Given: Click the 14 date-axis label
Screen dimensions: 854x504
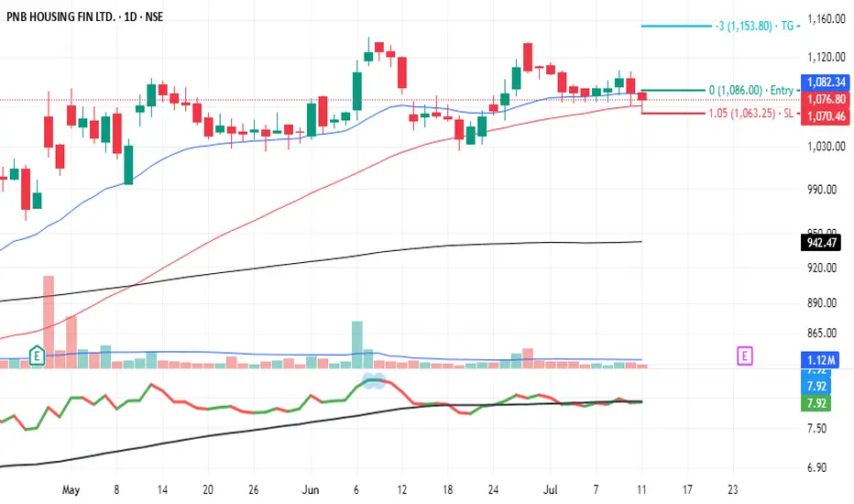Looking at the screenshot, I should click(162, 490).
